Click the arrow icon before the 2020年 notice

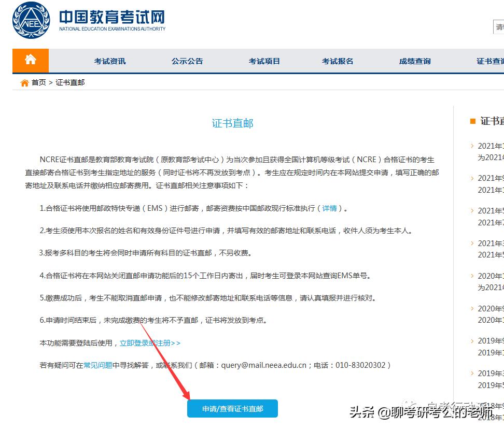point(471,276)
